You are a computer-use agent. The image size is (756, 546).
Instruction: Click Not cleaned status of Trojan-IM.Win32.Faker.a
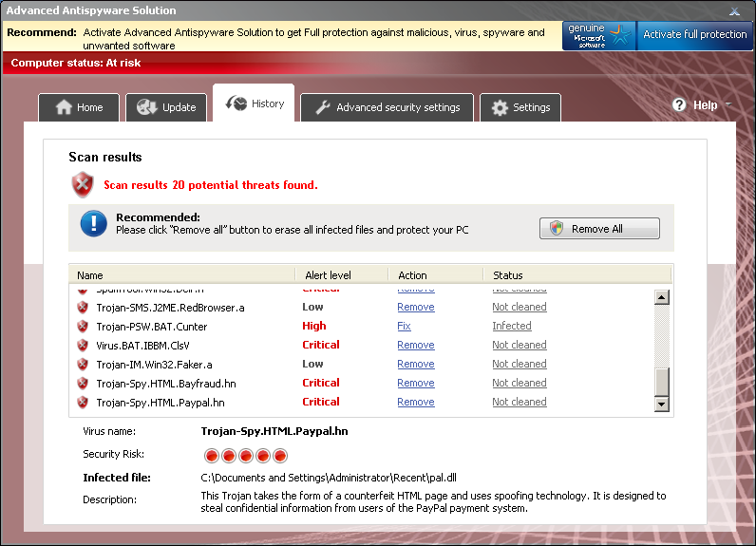(520, 364)
